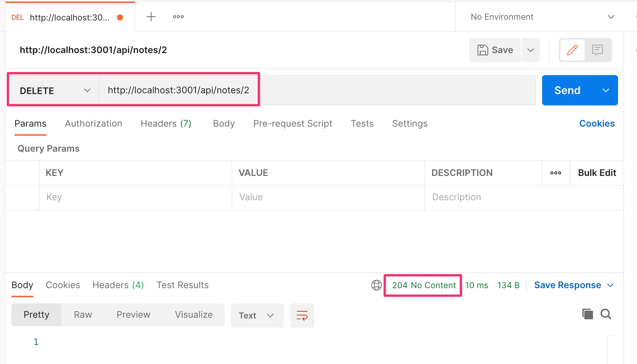Open the response Headers (4) tab

coord(118,285)
